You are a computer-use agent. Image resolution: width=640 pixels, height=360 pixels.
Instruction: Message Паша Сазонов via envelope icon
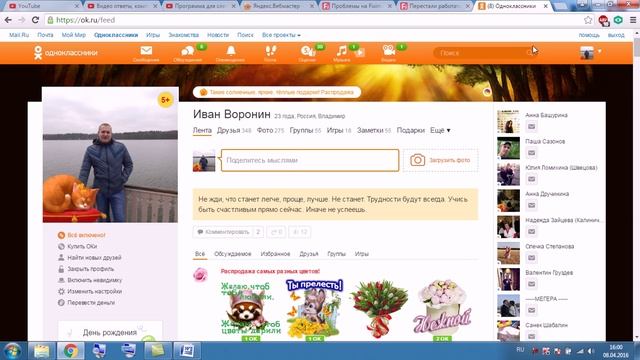531,153
